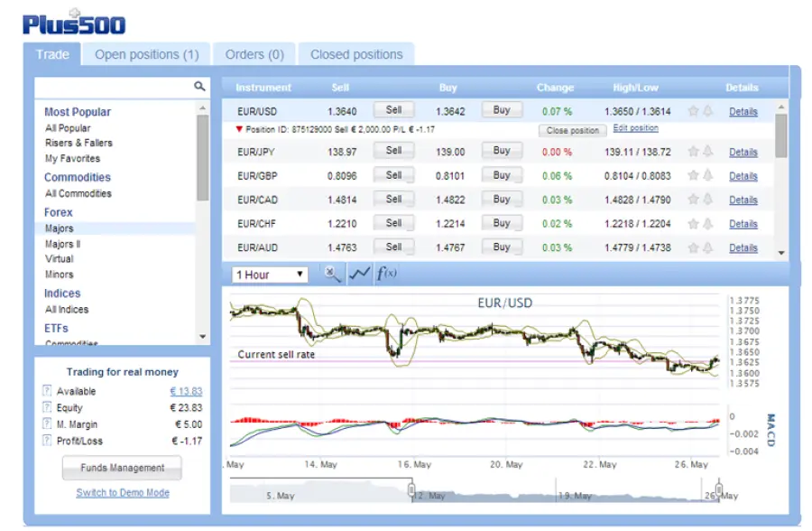
Task: Click inside the instrument search field
Action: (x=108, y=87)
